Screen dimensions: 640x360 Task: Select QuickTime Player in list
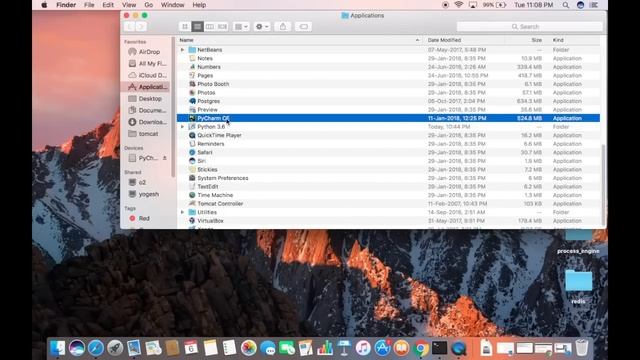tap(388, 135)
